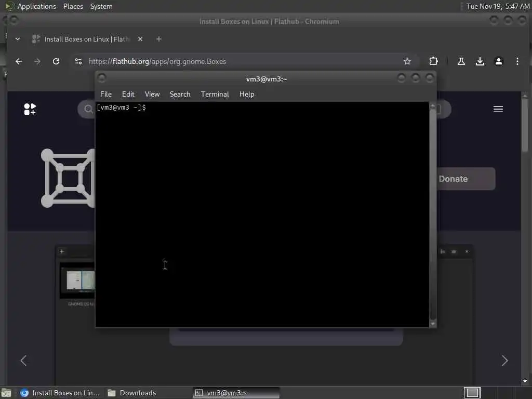Viewport: 532px width, 399px height.
Task: Click the Chromium page vertical scrollbar
Action: (525, 126)
